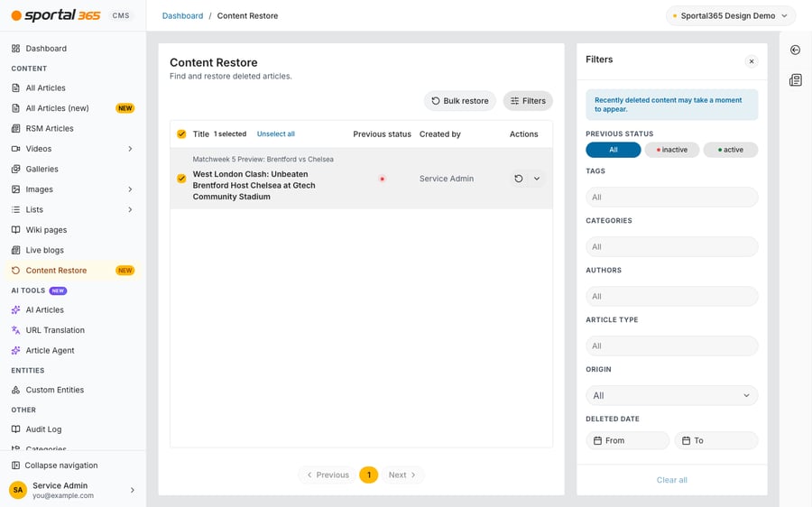Select page 1 in pagination

(369, 475)
